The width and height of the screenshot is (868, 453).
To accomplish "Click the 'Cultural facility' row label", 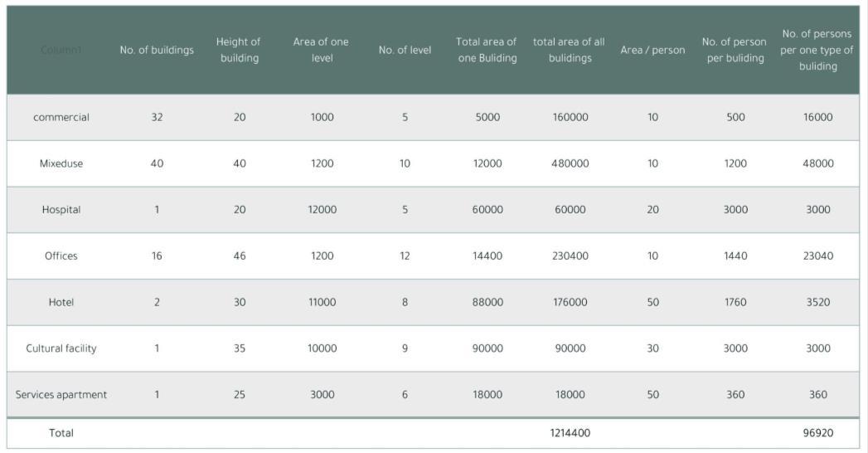I will click(x=61, y=348).
